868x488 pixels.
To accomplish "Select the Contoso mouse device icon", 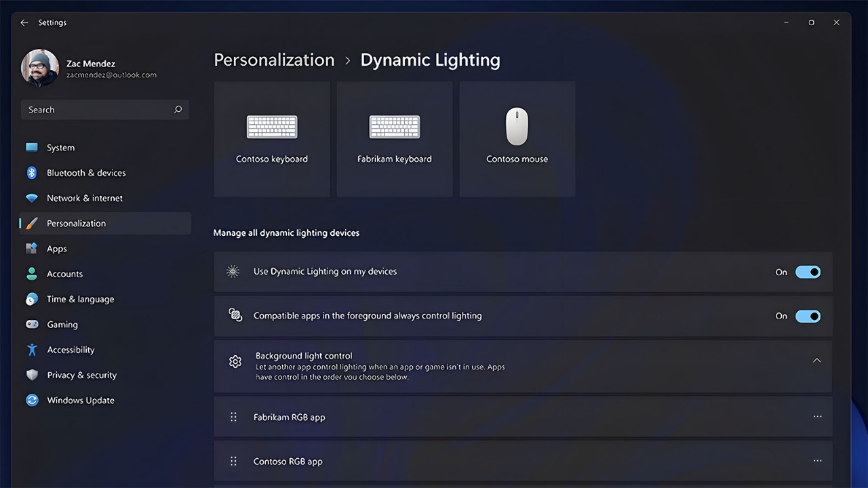I will (x=517, y=126).
